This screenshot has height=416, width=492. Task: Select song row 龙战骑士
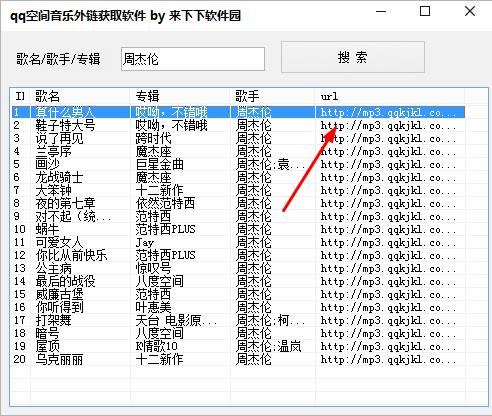click(238, 178)
